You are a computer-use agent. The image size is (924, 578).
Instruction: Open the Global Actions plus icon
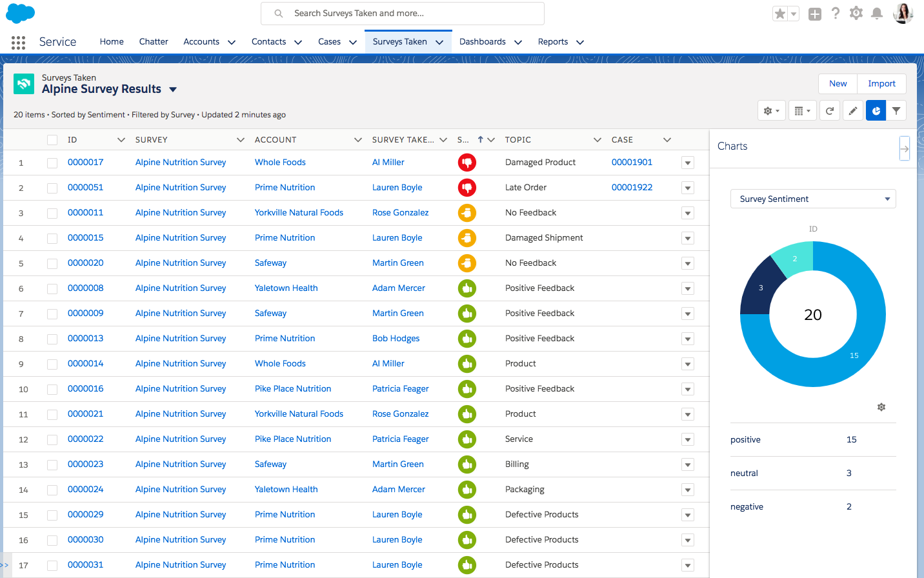pyautogui.click(x=815, y=14)
